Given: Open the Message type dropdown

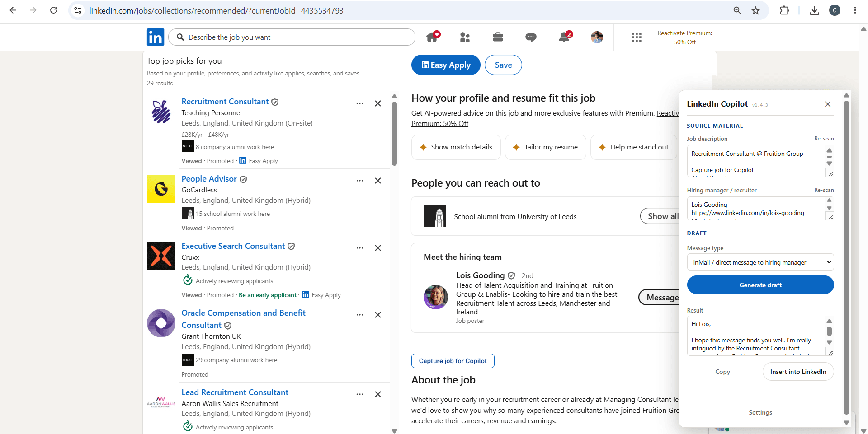Looking at the screenshot, I should click(x=760, y=262).
